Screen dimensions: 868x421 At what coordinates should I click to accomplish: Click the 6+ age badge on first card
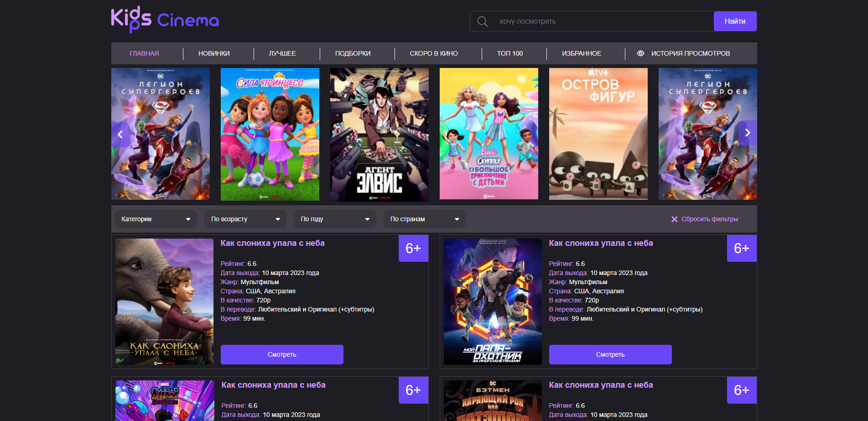point(413,248)
